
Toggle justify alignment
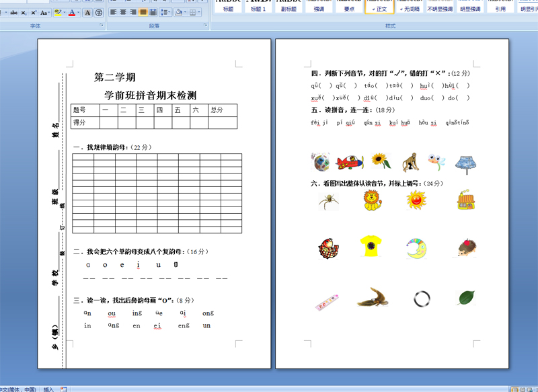pyautogui.click(x=143, y=12)
